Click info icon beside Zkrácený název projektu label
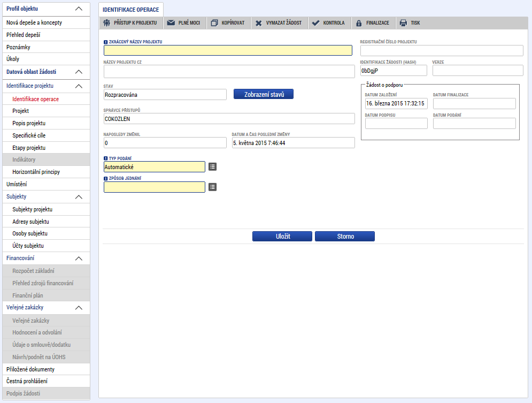 coord(105,42)
